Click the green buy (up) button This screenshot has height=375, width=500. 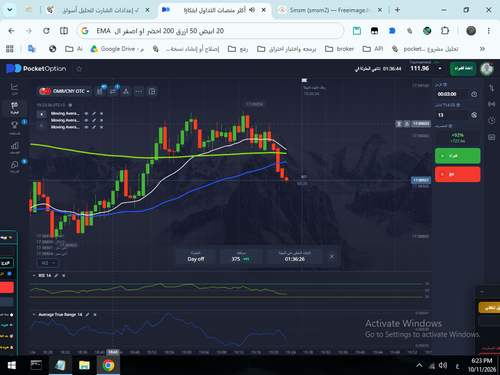coord(457,156)
